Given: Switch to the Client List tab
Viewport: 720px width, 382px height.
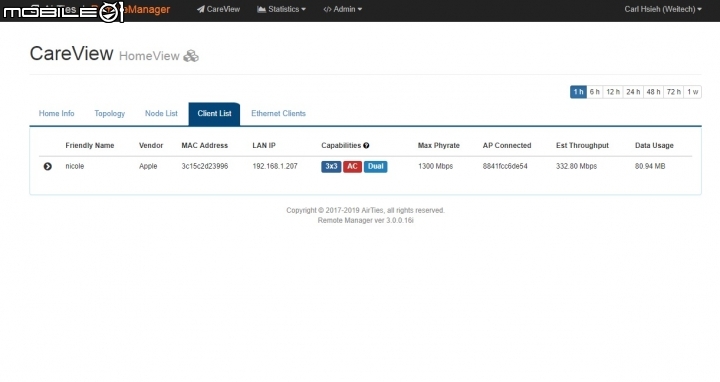Looking at the screenshot, I should pos(214,113).
